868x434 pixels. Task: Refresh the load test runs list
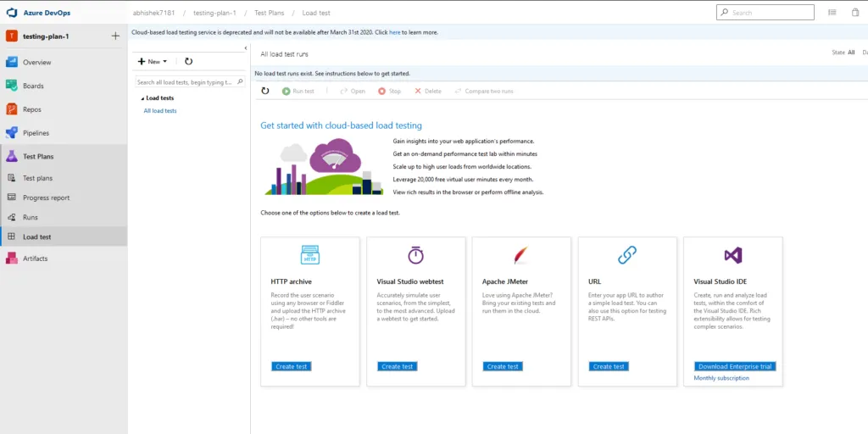coord(265,91)
